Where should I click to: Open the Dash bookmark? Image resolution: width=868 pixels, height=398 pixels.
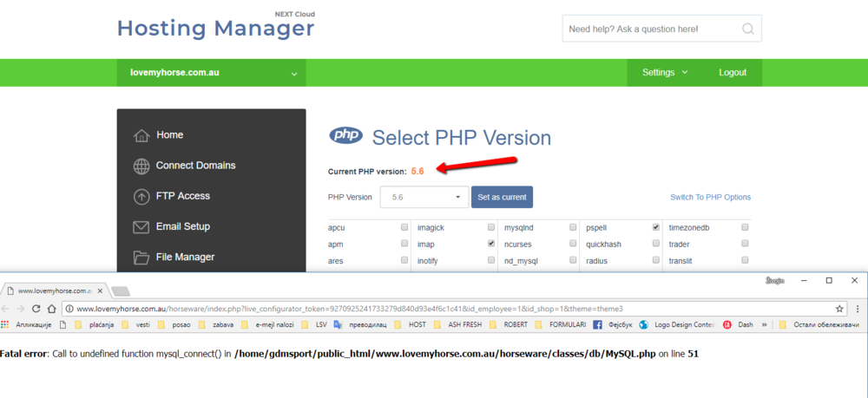point(738,324)
